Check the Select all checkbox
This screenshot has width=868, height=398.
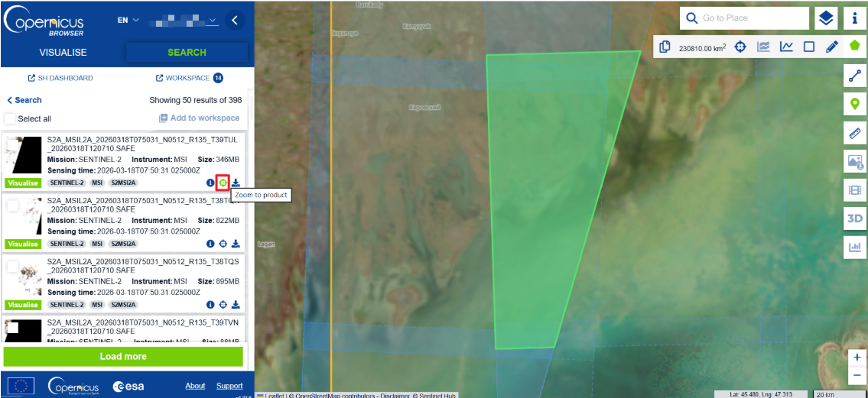point(9,119)
